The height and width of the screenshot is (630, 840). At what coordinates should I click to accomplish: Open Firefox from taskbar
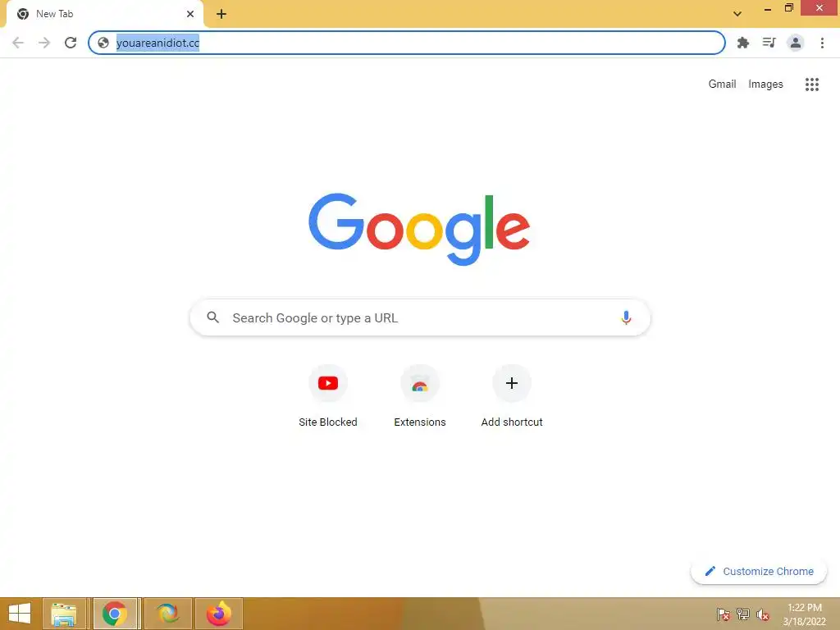point(218,614)
